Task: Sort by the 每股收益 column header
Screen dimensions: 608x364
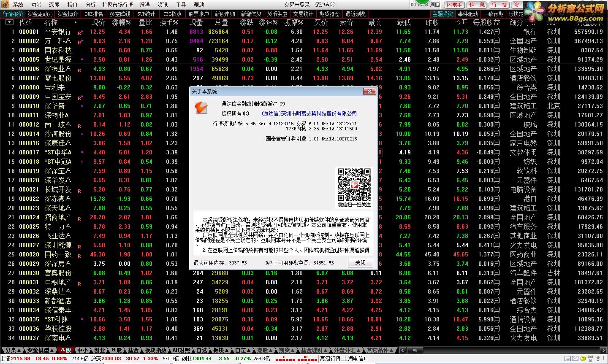Action: point(486,22)
